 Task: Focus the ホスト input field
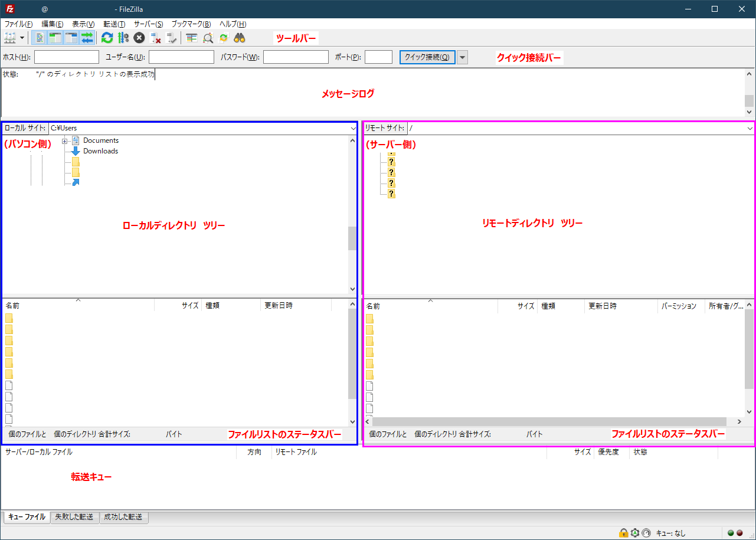click(67, 57)
